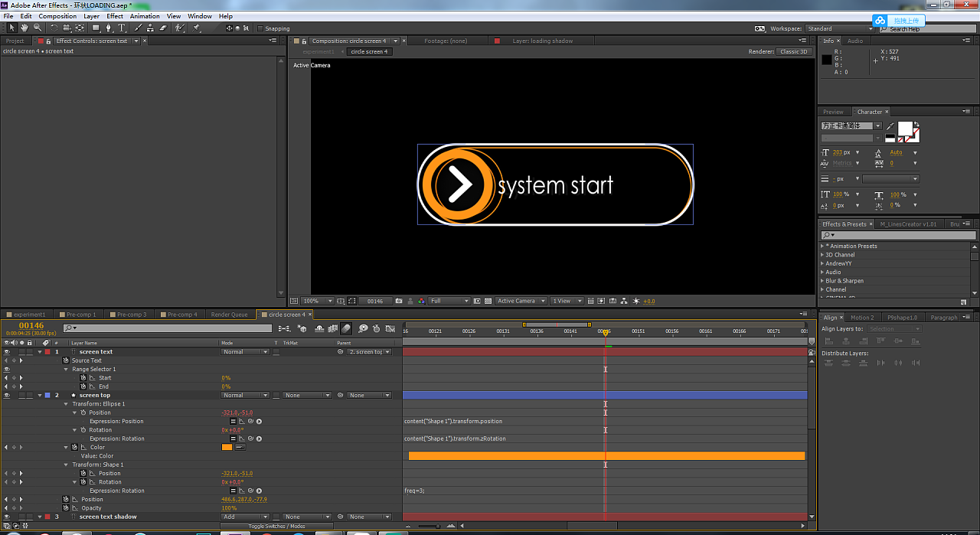980x535 pixels.
Task: Enable expression toggle for Expression: Position
Action: tap(234, 422)
